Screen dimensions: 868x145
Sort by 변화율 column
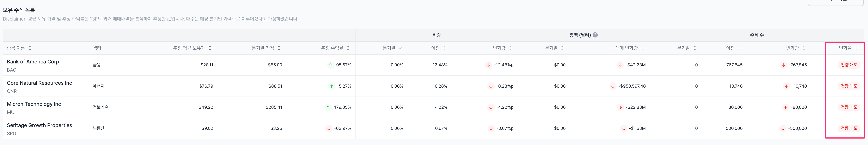(857, 48)
